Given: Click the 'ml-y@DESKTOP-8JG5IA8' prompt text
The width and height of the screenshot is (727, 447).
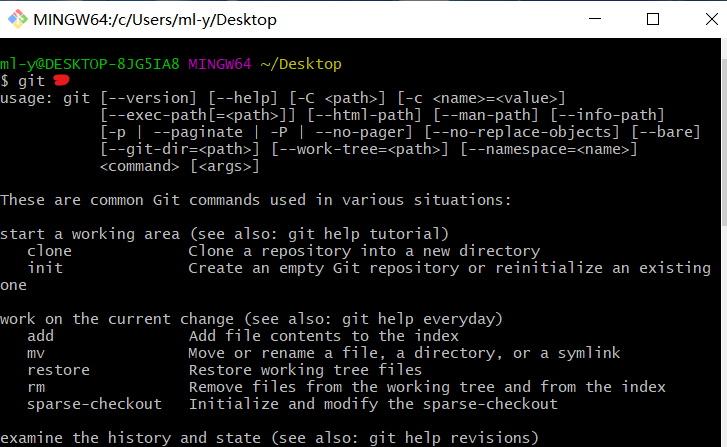Looking at the screenshot, I should point(89,64).
